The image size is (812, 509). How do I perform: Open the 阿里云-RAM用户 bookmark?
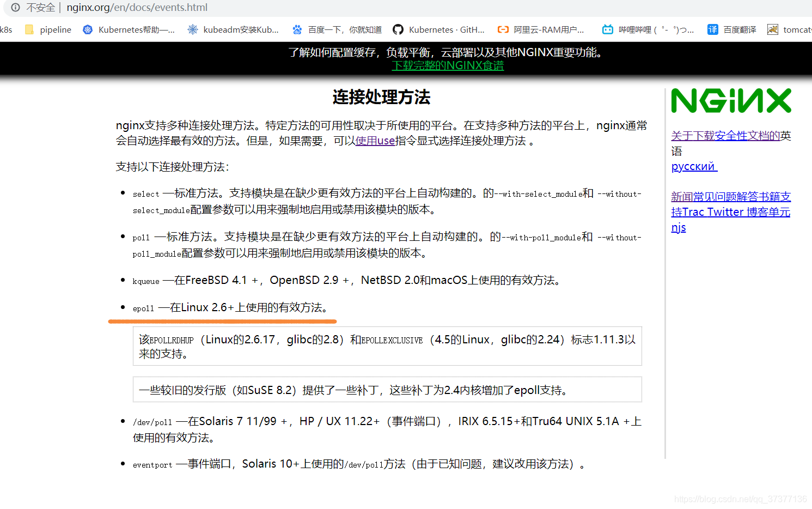click(x=541, y=29)
